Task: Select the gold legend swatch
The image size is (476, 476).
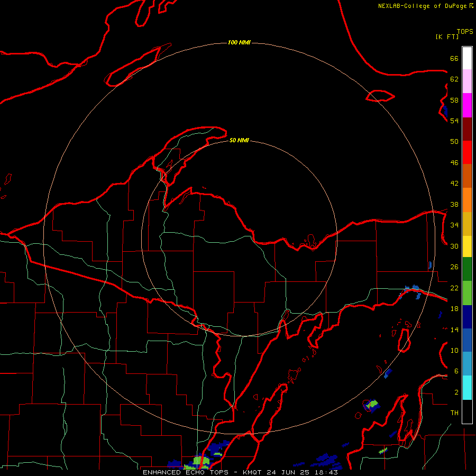Action: point(467,224)
